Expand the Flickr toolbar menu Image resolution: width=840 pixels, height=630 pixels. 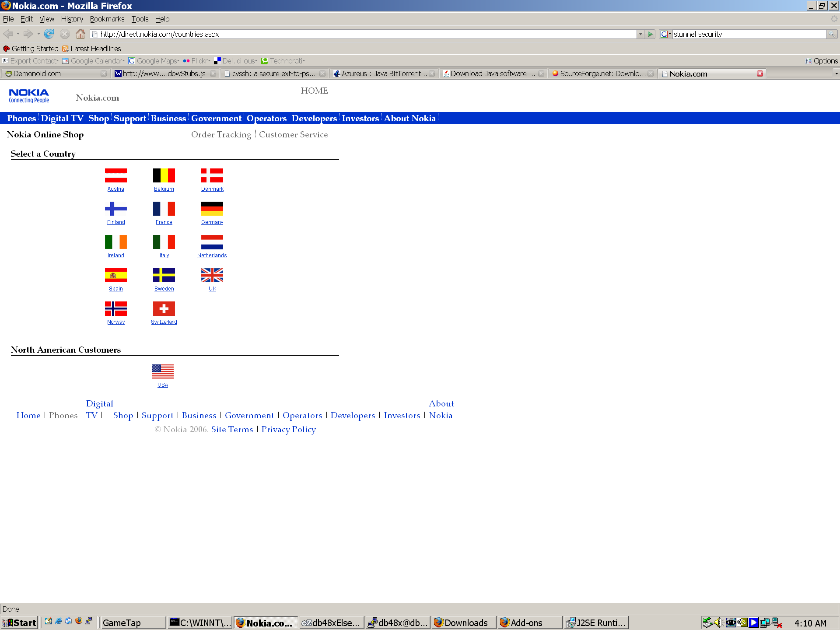(197, 61)
